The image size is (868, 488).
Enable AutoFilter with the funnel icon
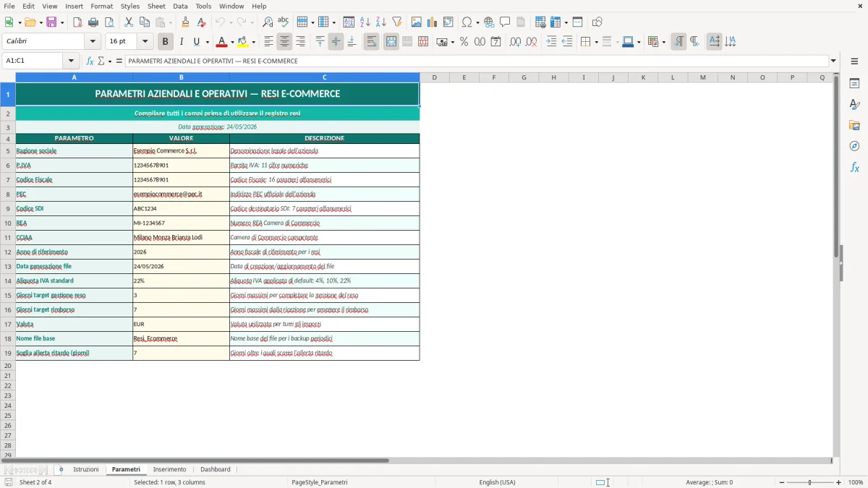[396, 22]
